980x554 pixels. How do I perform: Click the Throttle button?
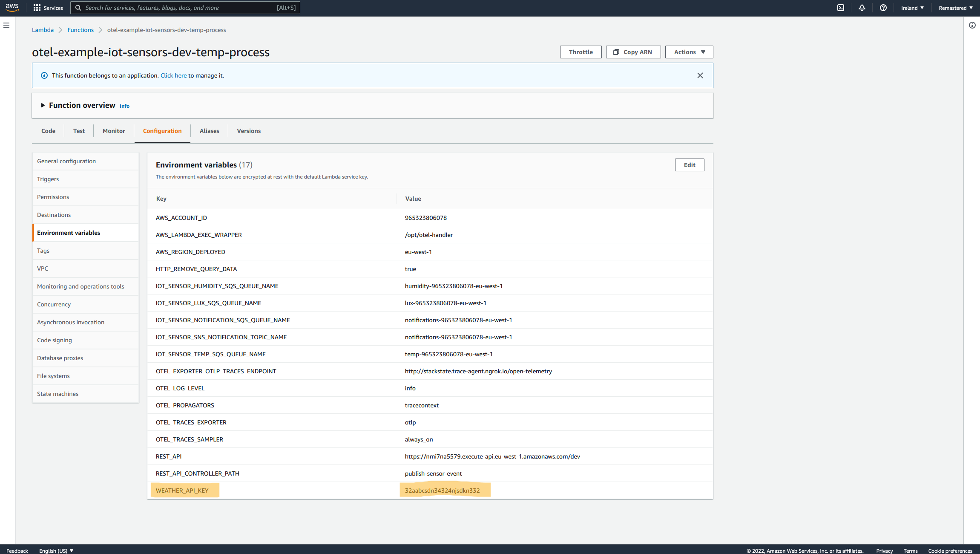click(x=581, y=52)
